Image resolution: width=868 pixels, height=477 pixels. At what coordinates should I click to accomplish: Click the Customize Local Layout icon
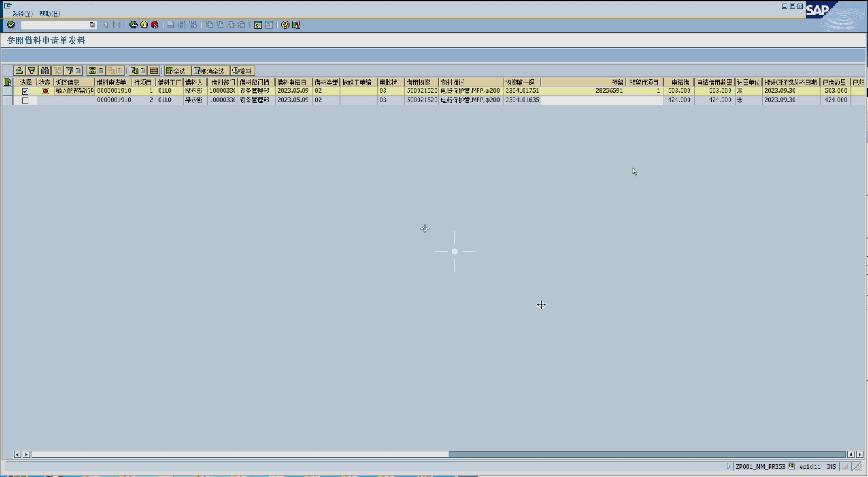[296, 25]
